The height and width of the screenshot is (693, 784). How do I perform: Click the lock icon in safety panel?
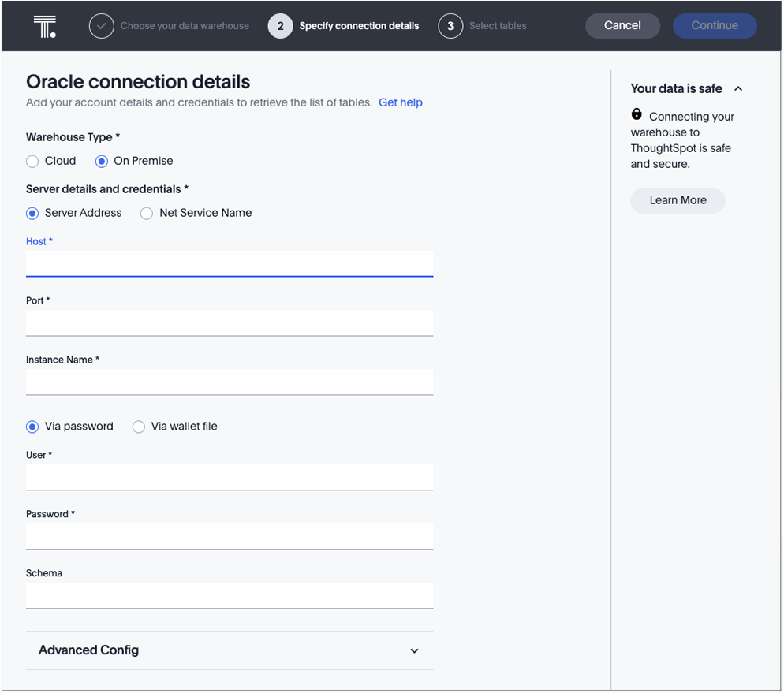pyautogui.click(x=637, y=114)
